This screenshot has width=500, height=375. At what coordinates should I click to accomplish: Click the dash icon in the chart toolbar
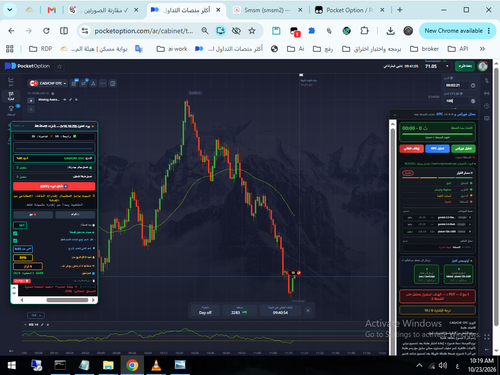[x=103, y=83]
